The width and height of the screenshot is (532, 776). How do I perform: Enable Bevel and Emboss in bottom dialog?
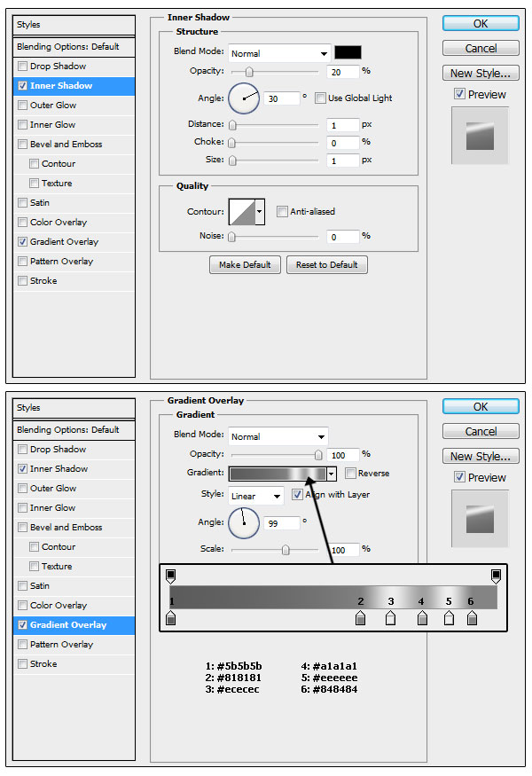point(23,527)
